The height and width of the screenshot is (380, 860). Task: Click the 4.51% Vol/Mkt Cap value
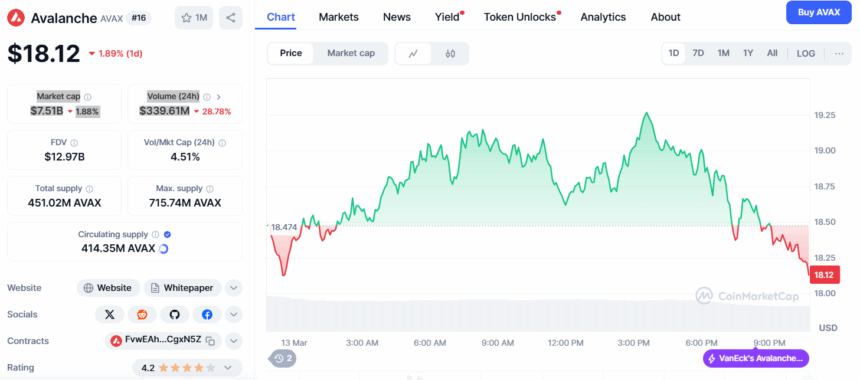185,157
